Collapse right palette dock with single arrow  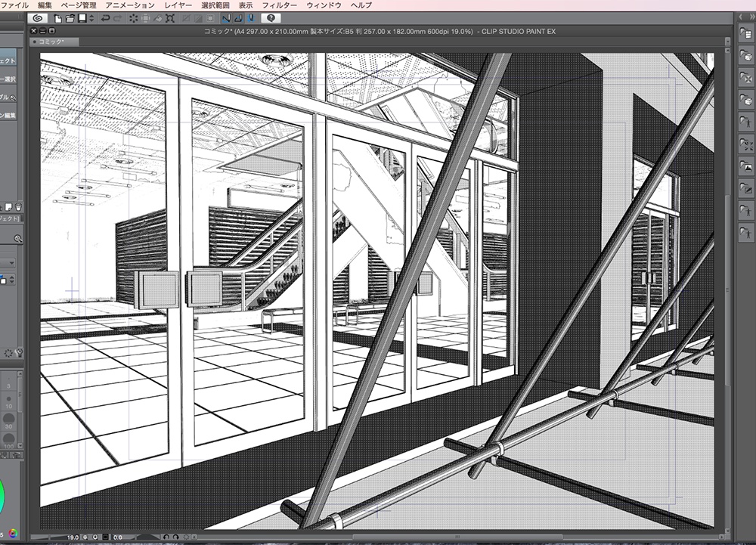pyautogui.click(x=741, y=17)
